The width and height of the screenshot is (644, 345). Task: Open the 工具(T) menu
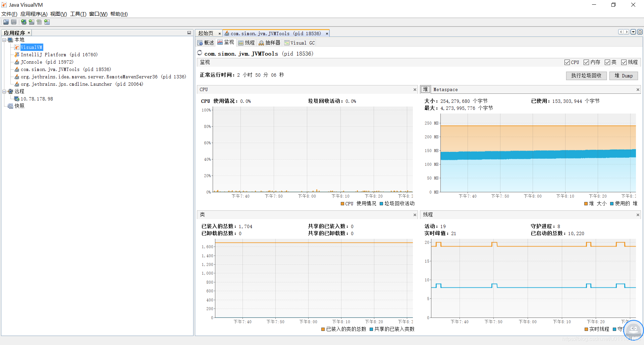[x=78, y=14]
